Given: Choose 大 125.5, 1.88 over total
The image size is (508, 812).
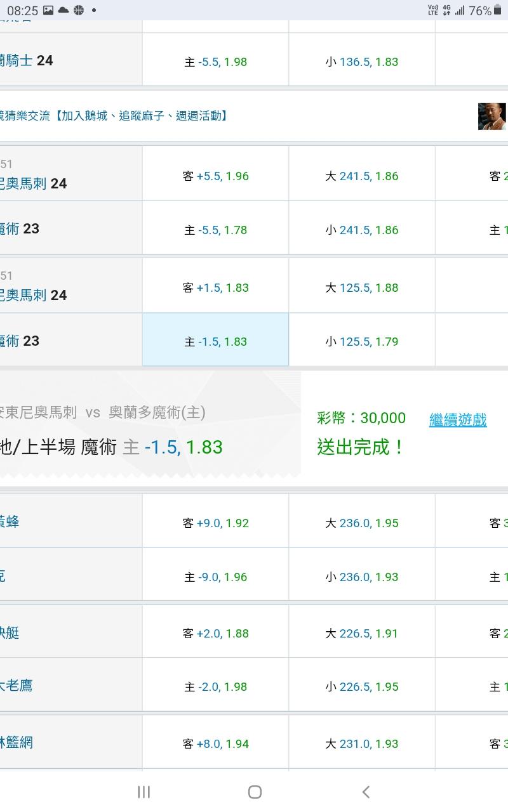Looking at the screenshot, I should pyautogui.click(x=361, y=287).
